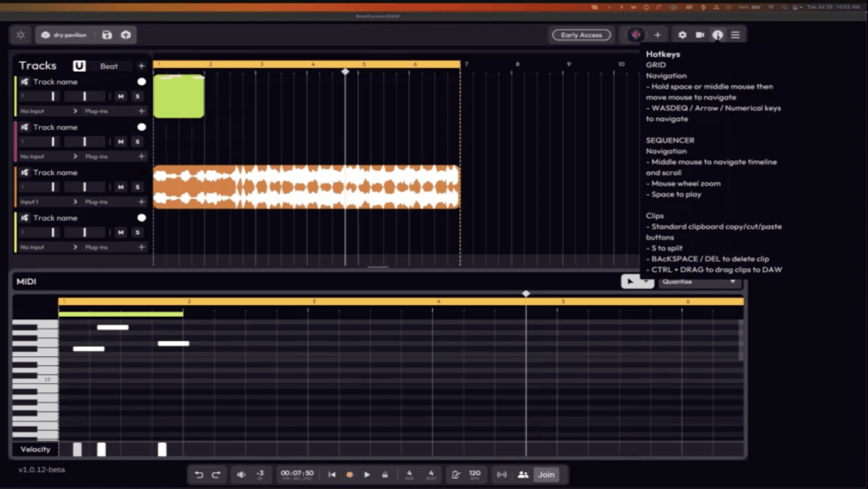Click the upload project icon

(x=126, y=35)
